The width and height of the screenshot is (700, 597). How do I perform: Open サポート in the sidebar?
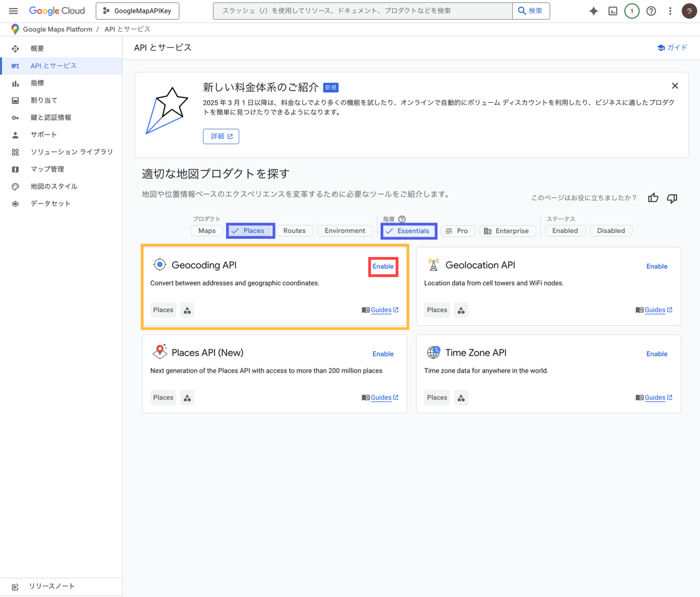click(61, 134)
